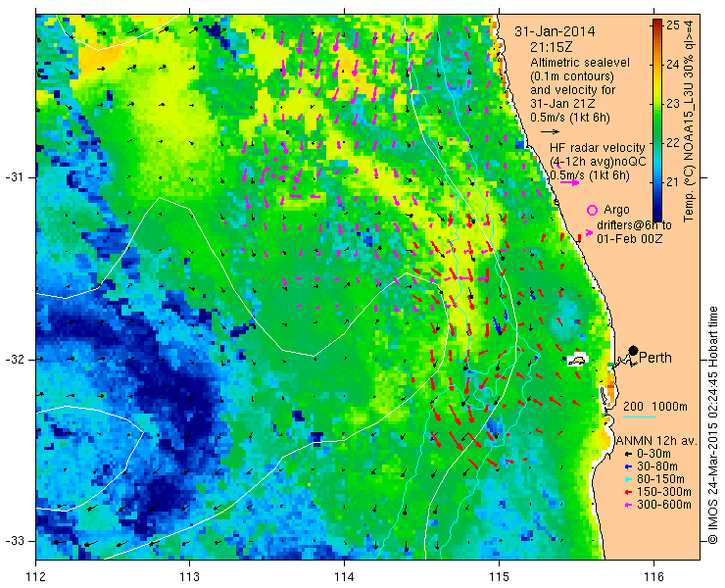Click the temperature color bar scale
This screenshot has height=588, width=725.
(657, 121)
